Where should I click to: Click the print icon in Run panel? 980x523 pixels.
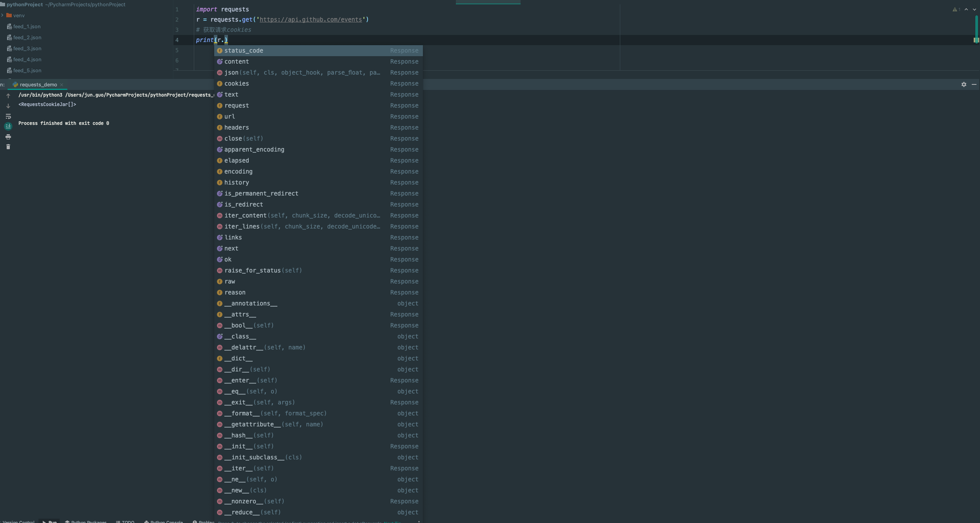pos(8,137)
